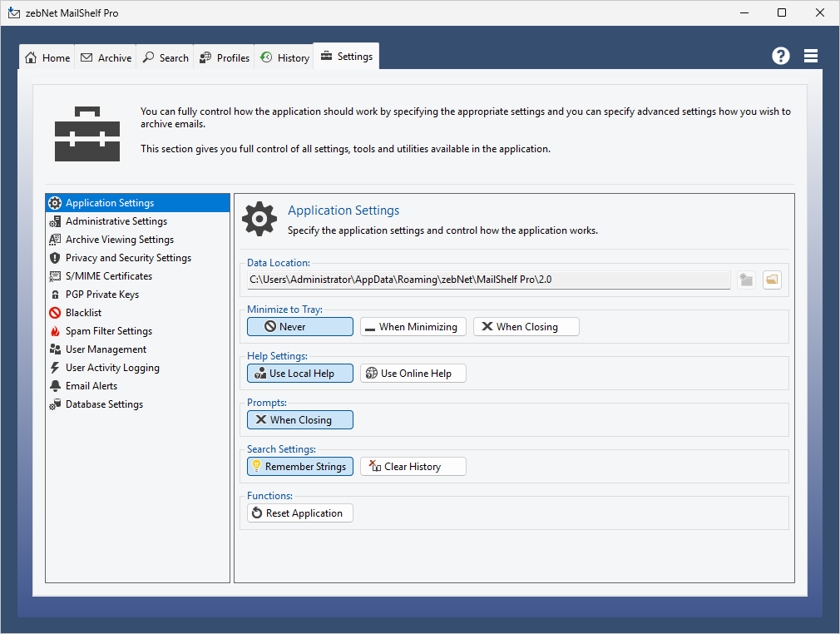Viewport: 840px width, 634px height.
Task: Open the hamburger menu icon
Action: pyautogui.click(x=811, y=56)
